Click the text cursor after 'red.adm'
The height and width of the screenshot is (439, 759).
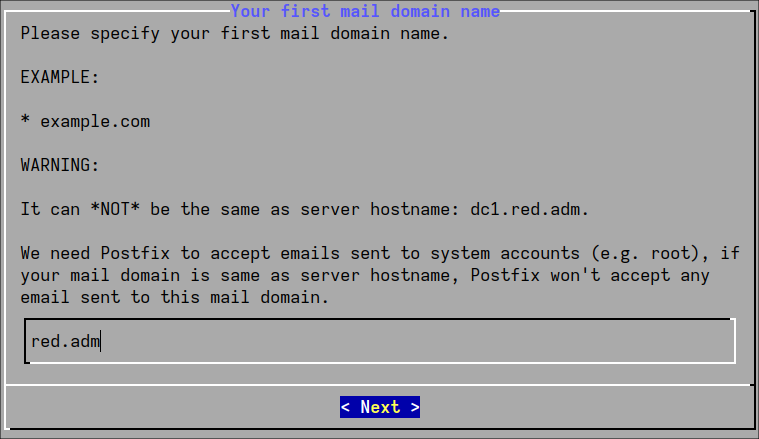coord(102,341)
